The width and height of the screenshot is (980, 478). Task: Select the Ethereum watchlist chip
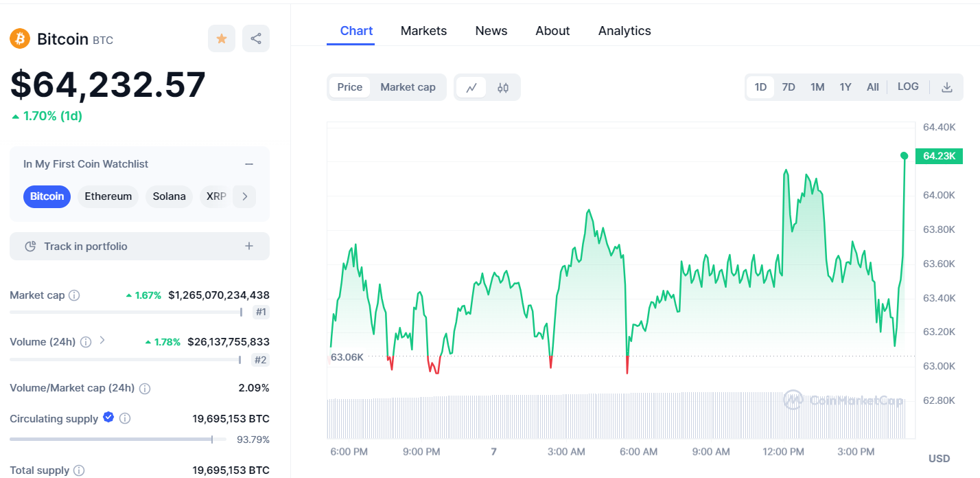(108, 196)
